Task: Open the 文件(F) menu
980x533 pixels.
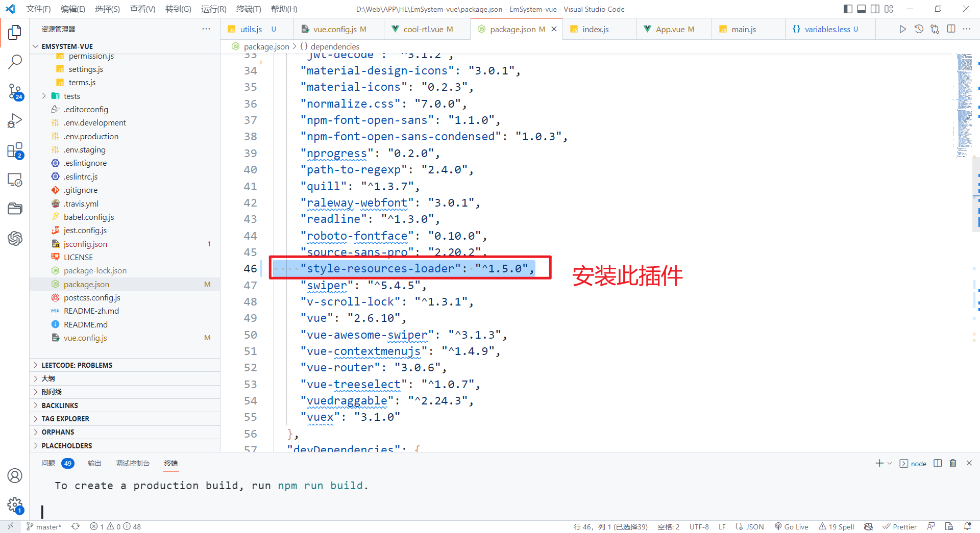Action: 38,9
